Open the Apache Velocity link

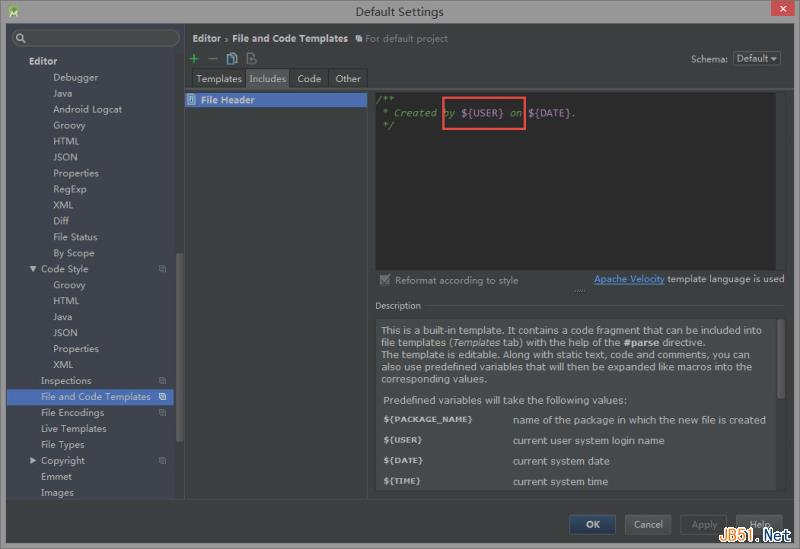tap(629, 279)
